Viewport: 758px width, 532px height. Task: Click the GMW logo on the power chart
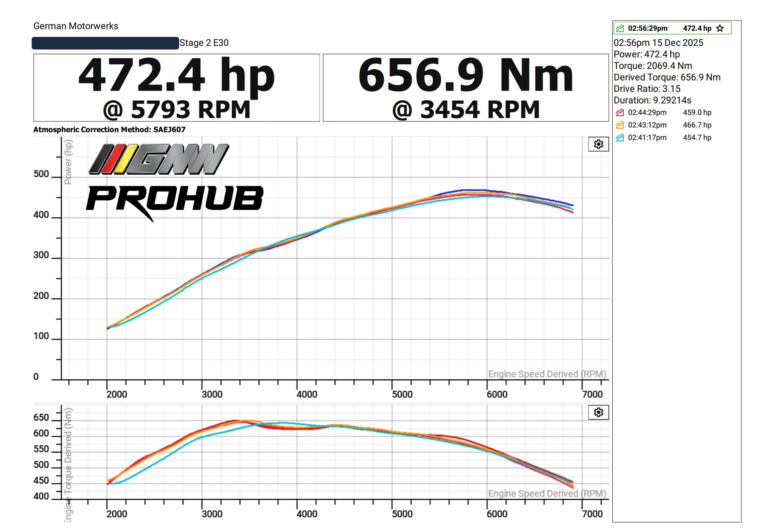tap(159, 159)
